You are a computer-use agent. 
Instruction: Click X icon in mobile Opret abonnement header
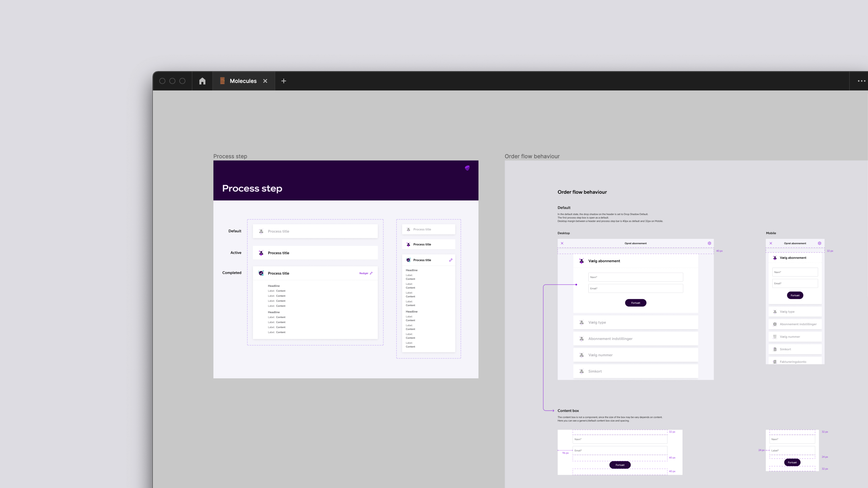click(x=771, y=243)
